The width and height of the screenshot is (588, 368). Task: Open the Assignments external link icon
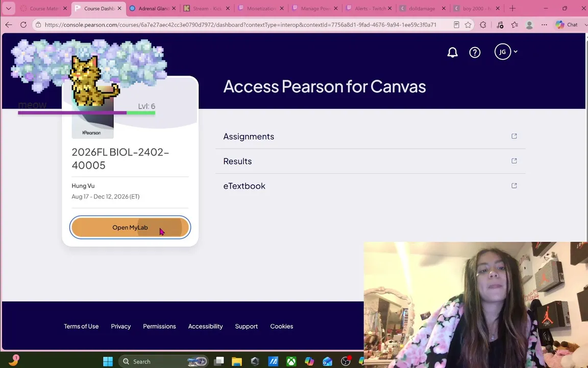tap(514, 136)
